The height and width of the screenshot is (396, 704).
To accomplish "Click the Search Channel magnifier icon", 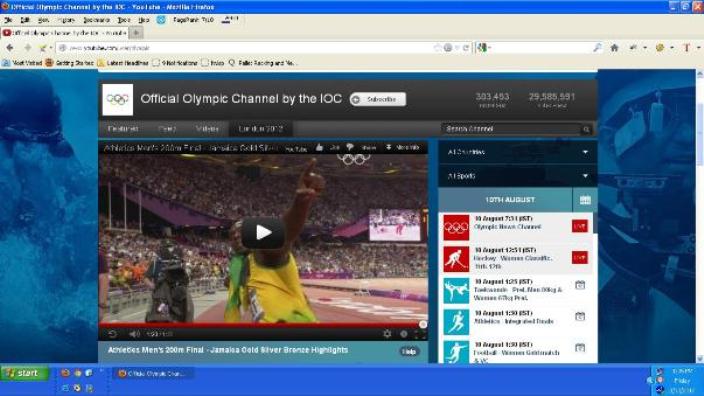I will (x=586, y=129).
